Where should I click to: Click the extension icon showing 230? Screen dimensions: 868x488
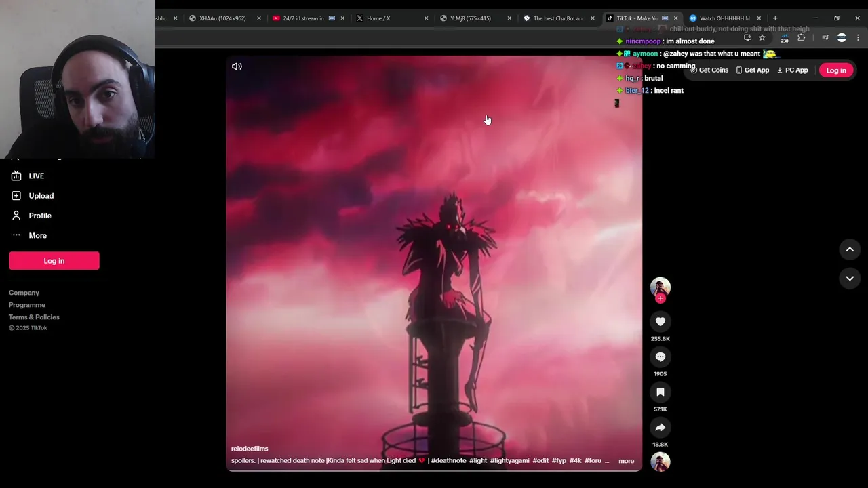point(785,39)
